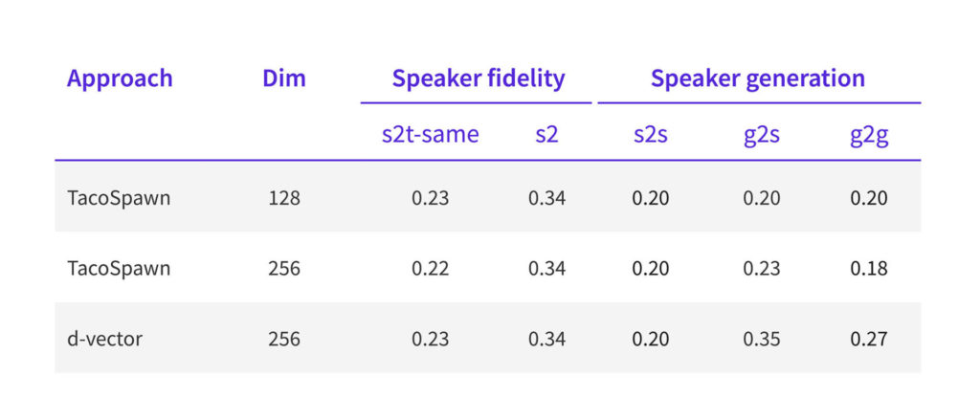Click the g2g subheader
The height and width of the screenshot is (398, 980).
(869, 136)
